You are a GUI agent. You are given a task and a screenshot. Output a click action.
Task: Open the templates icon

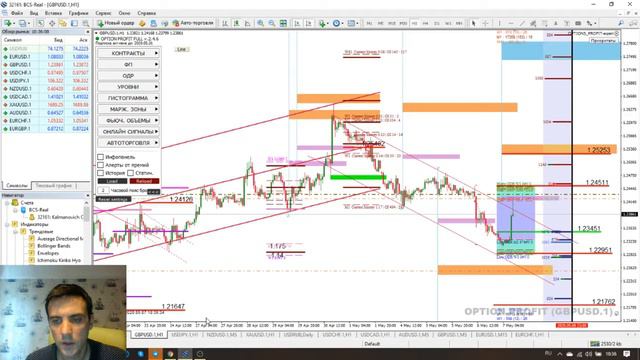click(351, 23)
